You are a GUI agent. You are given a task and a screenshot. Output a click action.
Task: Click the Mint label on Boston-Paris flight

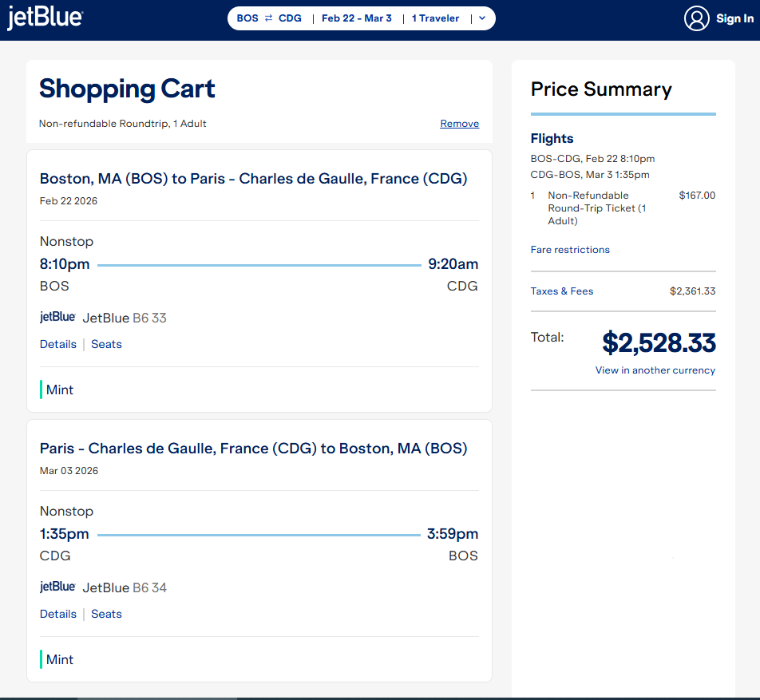coord(60,390)
